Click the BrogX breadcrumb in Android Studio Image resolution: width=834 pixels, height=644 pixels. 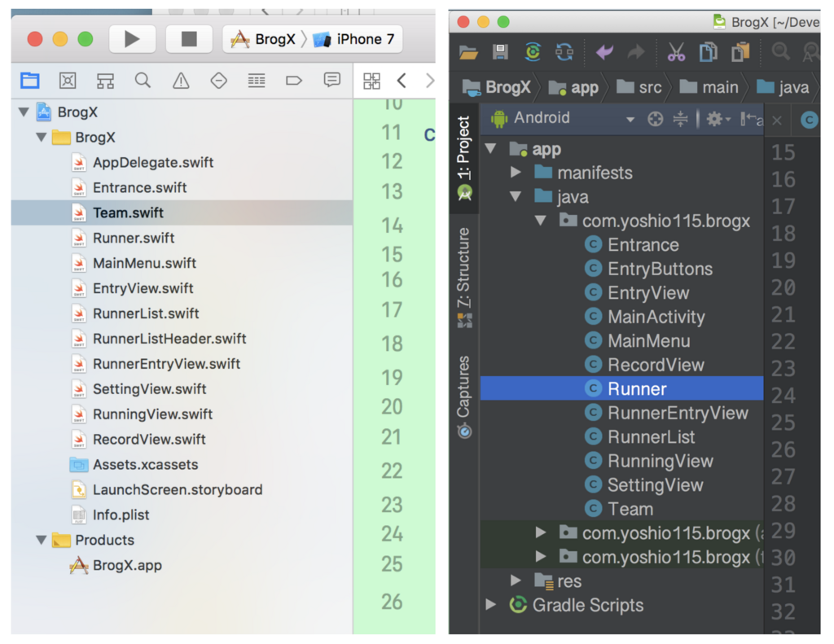497,87
